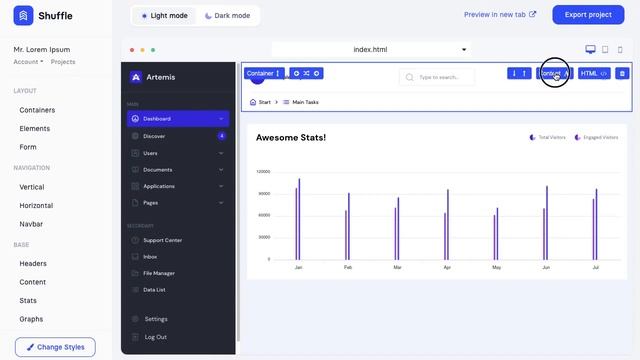Expand the Dashboard menu chevron
The width and height of the screenshot is (640, 360).
(221, 119)
